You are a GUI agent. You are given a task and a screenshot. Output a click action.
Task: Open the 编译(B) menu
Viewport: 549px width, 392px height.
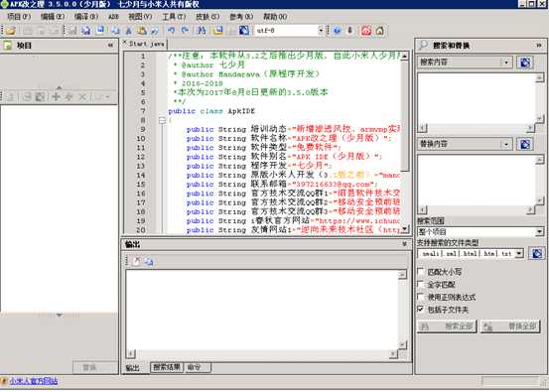[x=86, y=17]
